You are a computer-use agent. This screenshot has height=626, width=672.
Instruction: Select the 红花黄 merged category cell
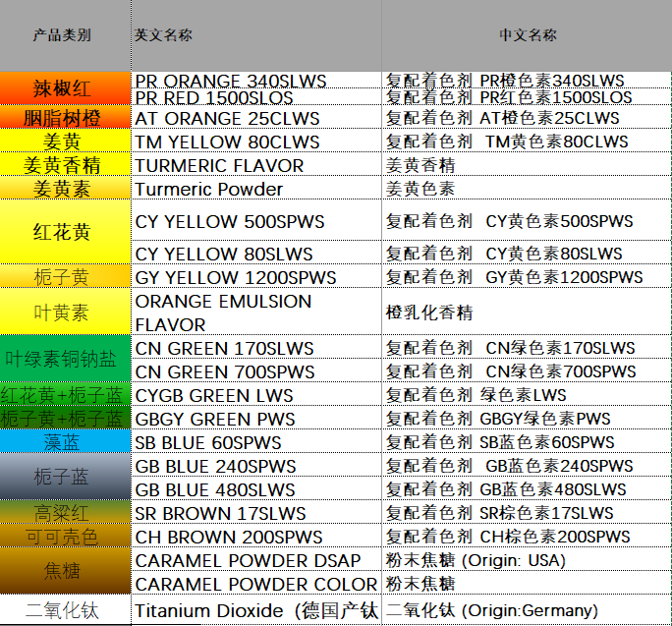tap(66, 232)
